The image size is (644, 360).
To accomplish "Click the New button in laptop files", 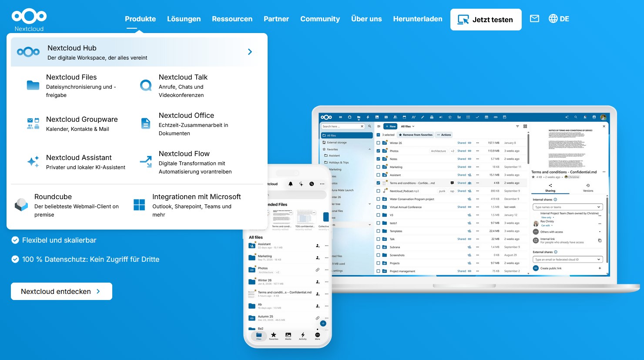I will (x=390, y=127).
